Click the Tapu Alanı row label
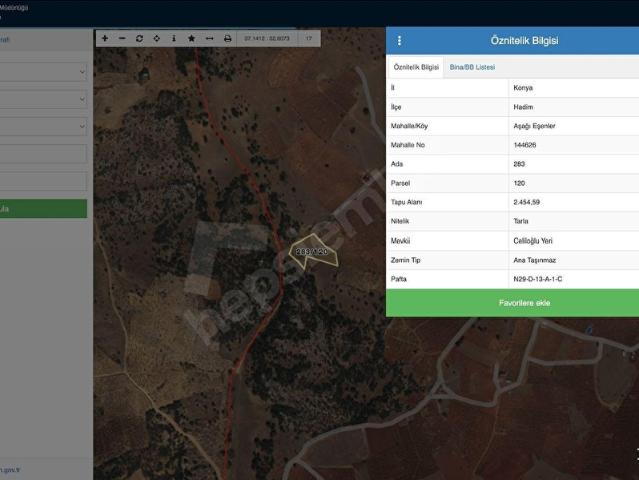Image resolution: width=639 pixels, height=480 pixels. tap(406, 202)
